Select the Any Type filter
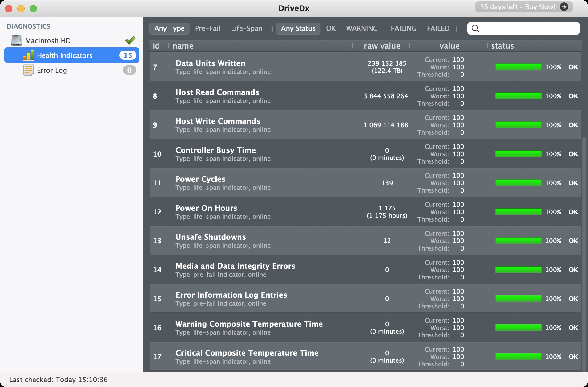This screenshot has height=387, width=588. (x=169, y=29)
